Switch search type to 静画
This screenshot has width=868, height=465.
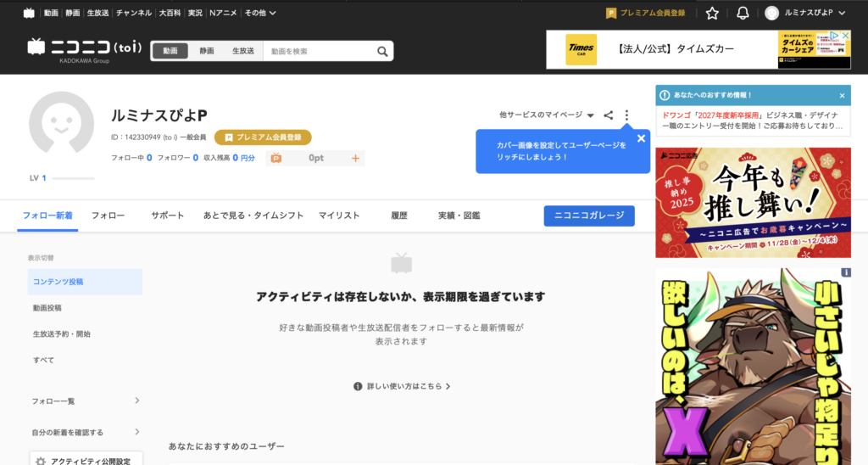tap(207, 51)
